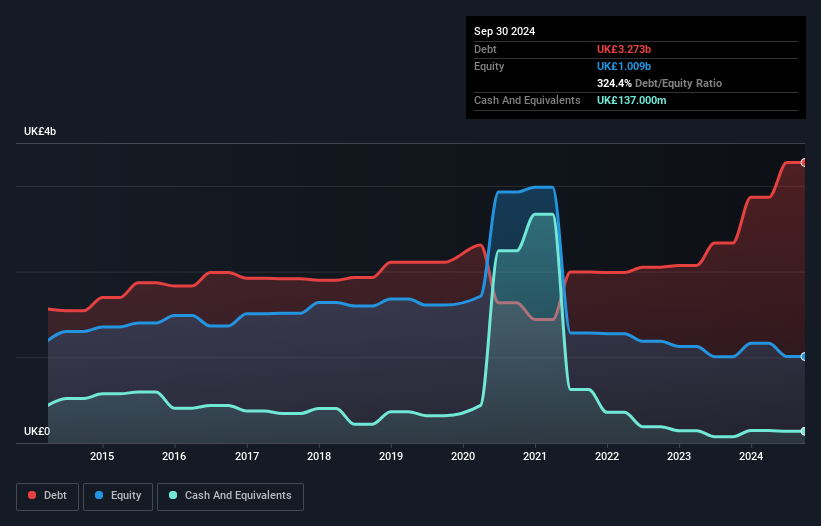Screen dimensions: 821x526
Task: Toggle Cash And Equivalents legend button
Action: pyautogui.click(x=230, y=496)
